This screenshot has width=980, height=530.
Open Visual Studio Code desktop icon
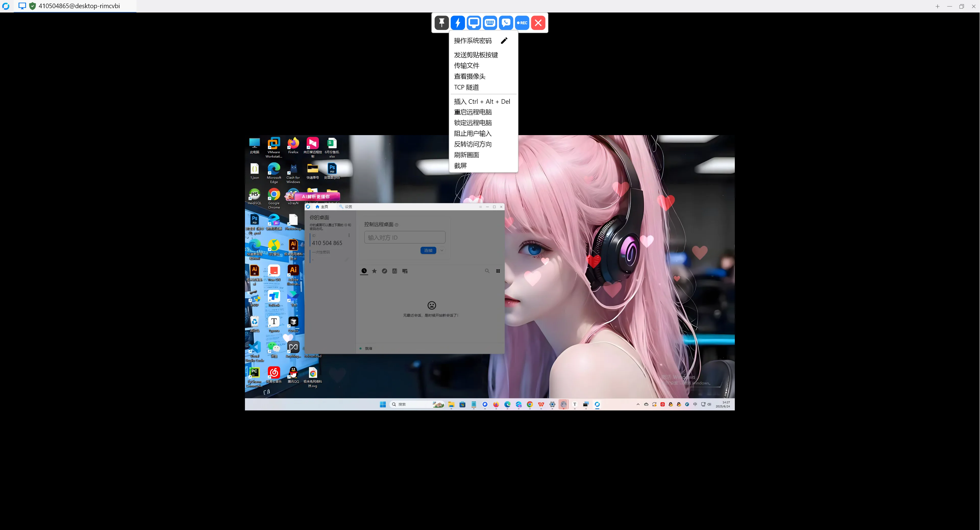tap(255, 351)
